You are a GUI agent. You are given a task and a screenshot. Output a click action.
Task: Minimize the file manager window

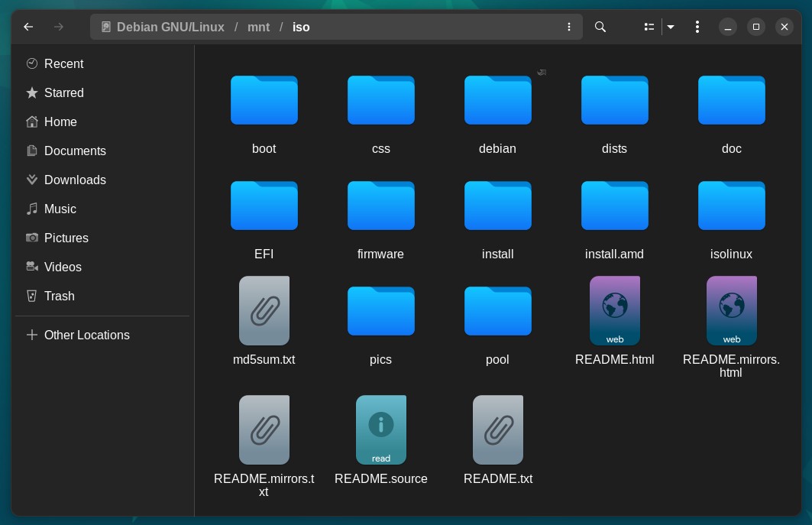point(727,27)
